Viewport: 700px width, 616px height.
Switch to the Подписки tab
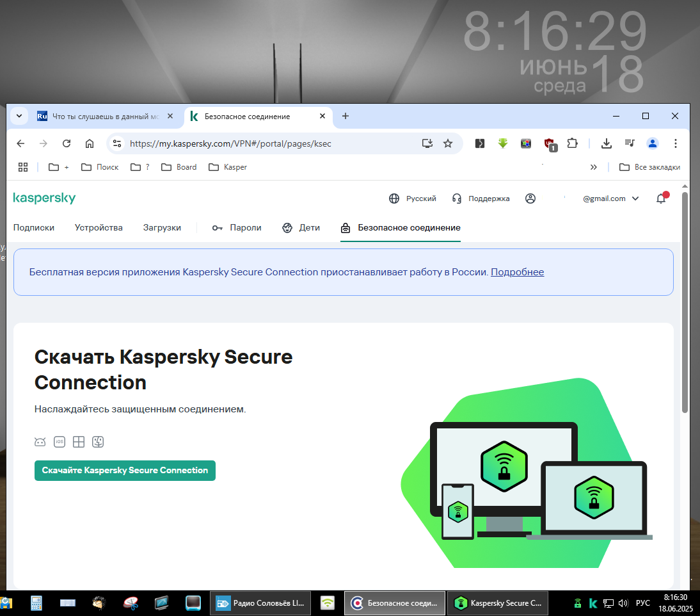(34, 227)
